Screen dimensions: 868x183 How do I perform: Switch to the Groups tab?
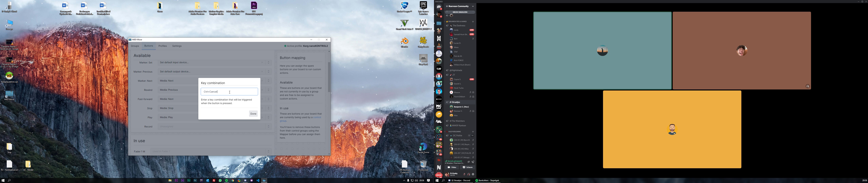pos(135,46)
